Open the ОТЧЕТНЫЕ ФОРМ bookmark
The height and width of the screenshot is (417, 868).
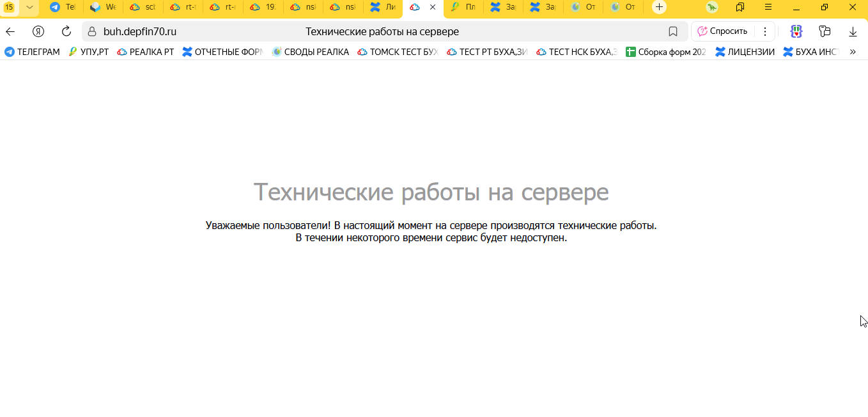pyautogui.click(x=222, y=52)
